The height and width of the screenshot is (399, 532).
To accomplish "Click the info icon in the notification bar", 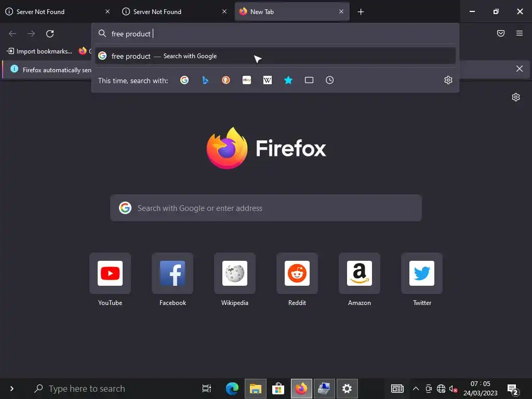I will click(x=14, y=69).
